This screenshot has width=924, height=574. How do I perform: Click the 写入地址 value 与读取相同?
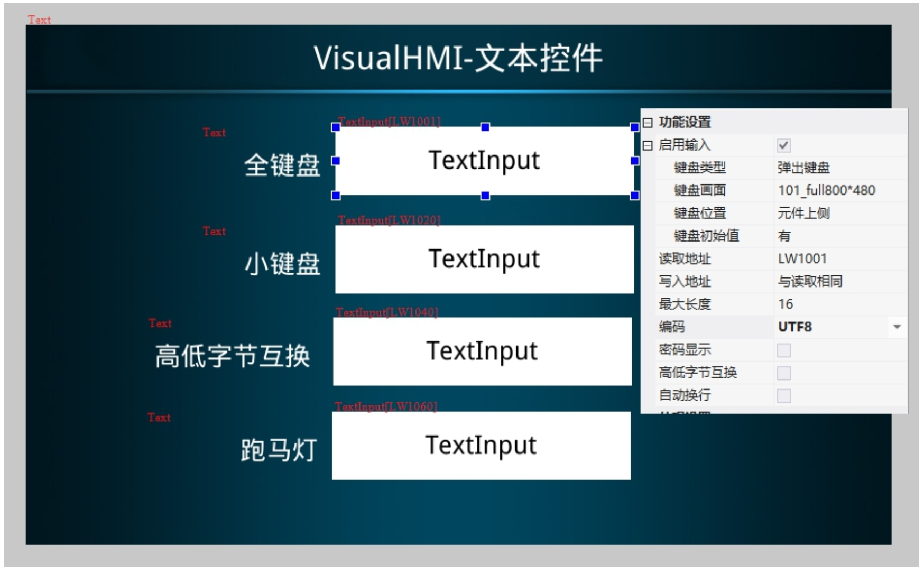[810, 282]
